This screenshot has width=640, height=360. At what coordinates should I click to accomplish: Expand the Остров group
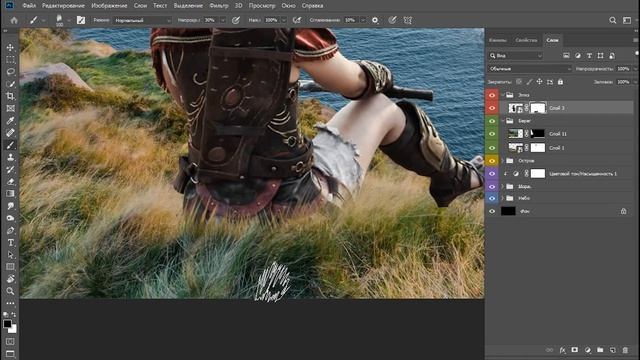[503, 161]
